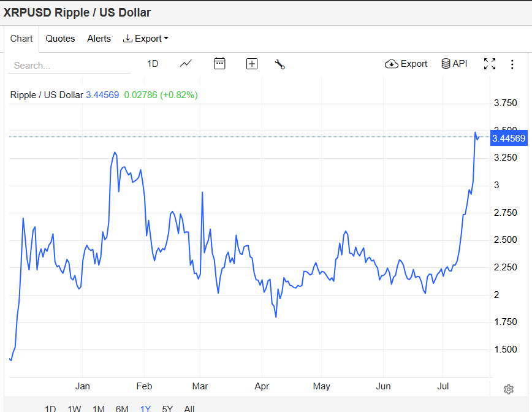Select the bottom 1D time range

coord(50,408)
